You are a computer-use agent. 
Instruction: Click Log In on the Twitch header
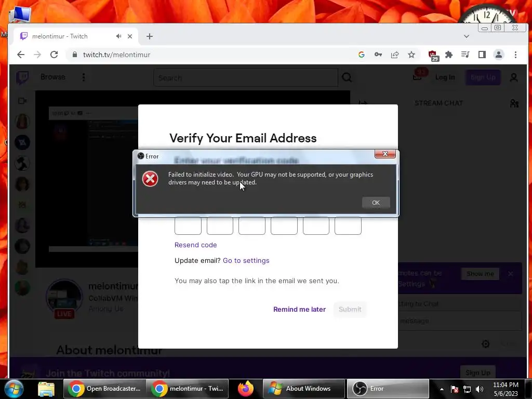445,77
